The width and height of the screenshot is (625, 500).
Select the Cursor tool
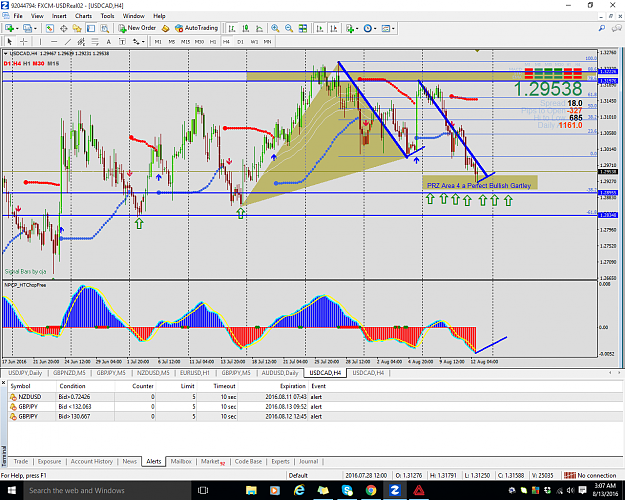tap(10, 41)
